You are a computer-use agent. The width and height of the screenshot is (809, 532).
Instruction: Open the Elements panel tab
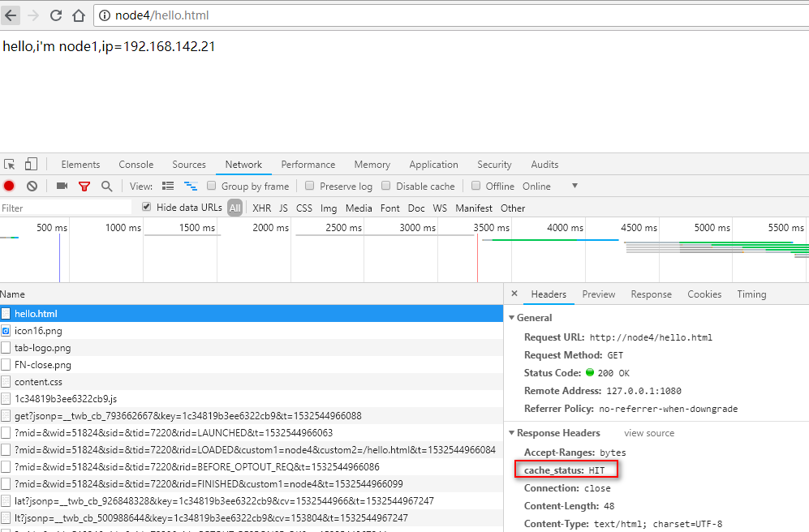click(80, 165)
